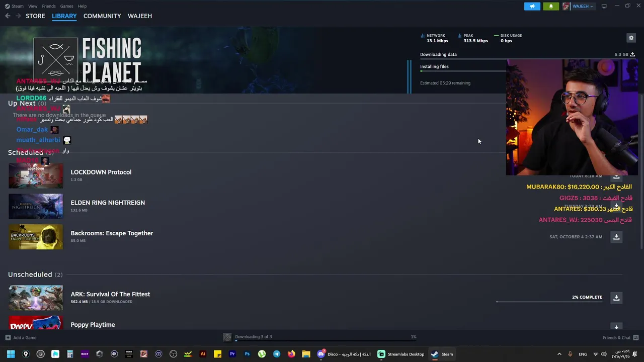Viewport: 644px width, 362px height.
Task: Open the Poppy Playtime title
Action: point(93,325)
